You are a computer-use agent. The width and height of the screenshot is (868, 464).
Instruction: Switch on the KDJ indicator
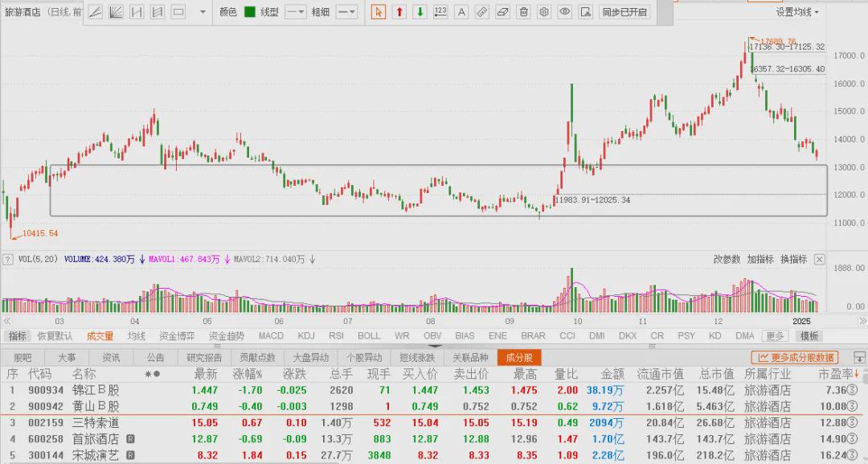pyautogui.click(x=306, y=335)
